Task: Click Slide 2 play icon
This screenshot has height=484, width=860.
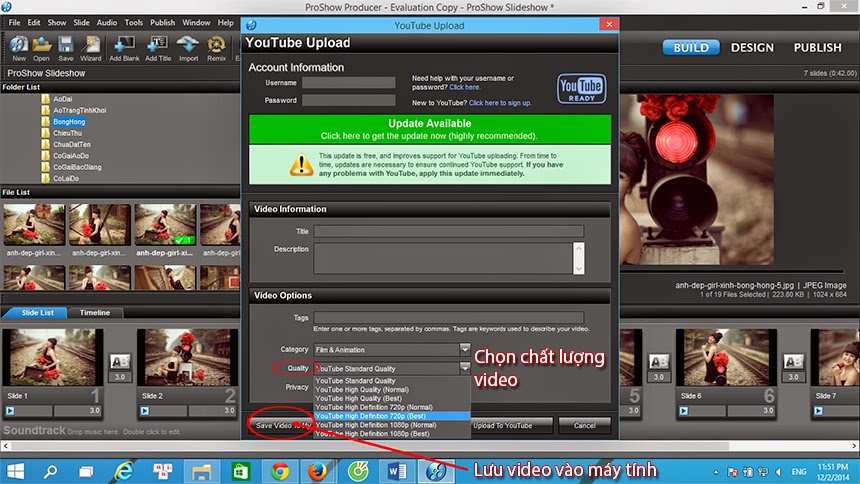Action: (x=145, y=410)
